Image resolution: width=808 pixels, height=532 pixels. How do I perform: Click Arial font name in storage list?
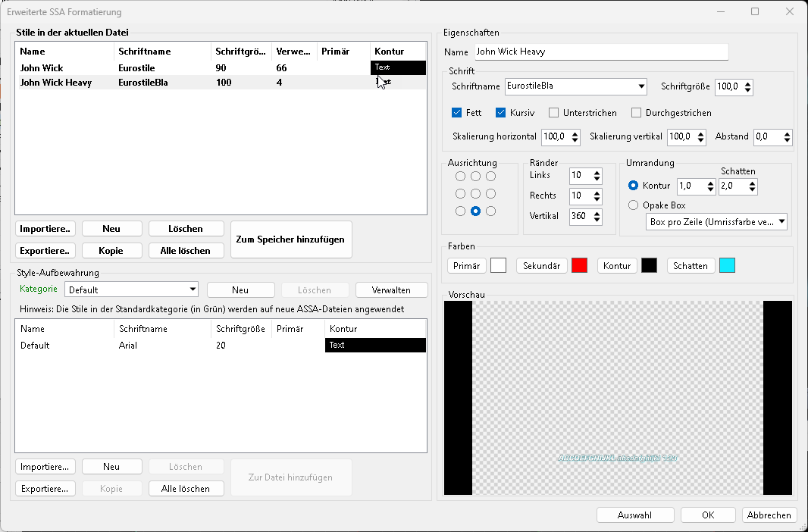[128, 345]
